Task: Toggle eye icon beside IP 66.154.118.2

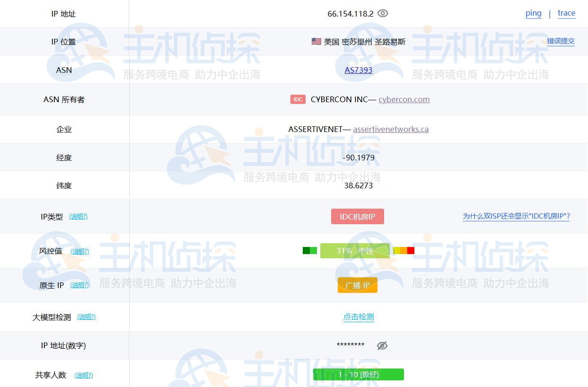Action: click(383, 14)
